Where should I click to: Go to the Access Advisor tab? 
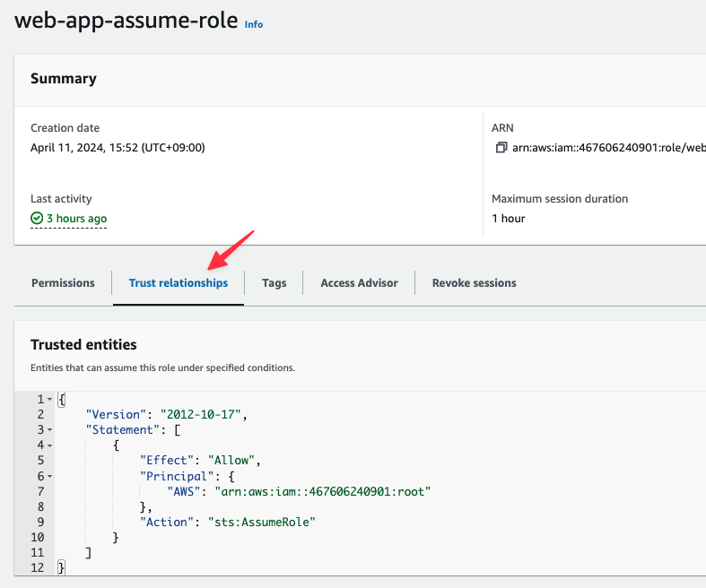[x=359, y=283]
